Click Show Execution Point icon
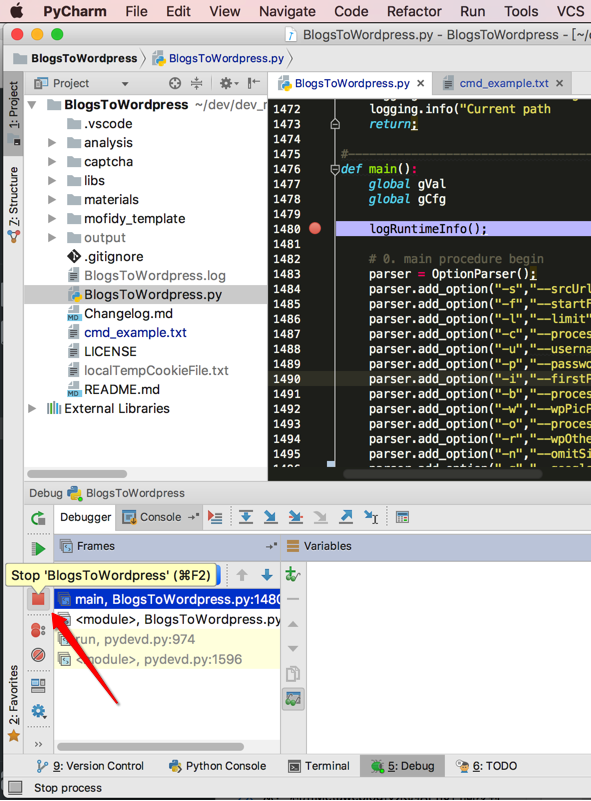591x801 pixels. pos(215,517)
